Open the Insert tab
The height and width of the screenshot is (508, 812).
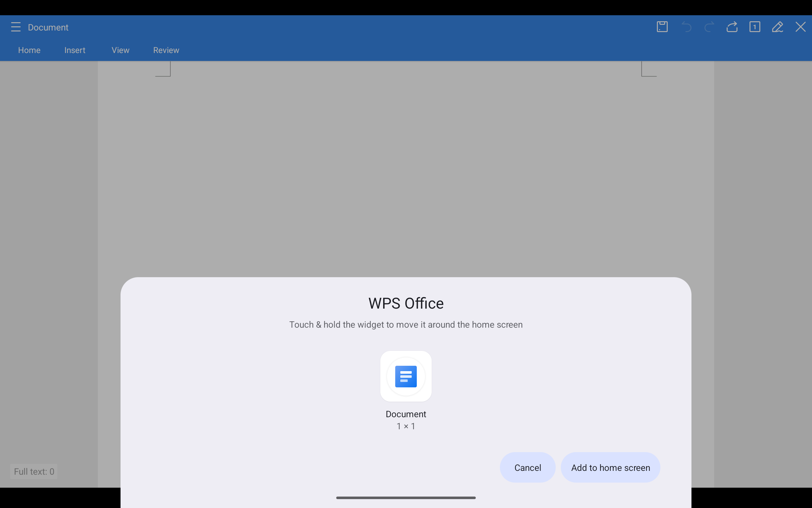click(x=75, y=50)
